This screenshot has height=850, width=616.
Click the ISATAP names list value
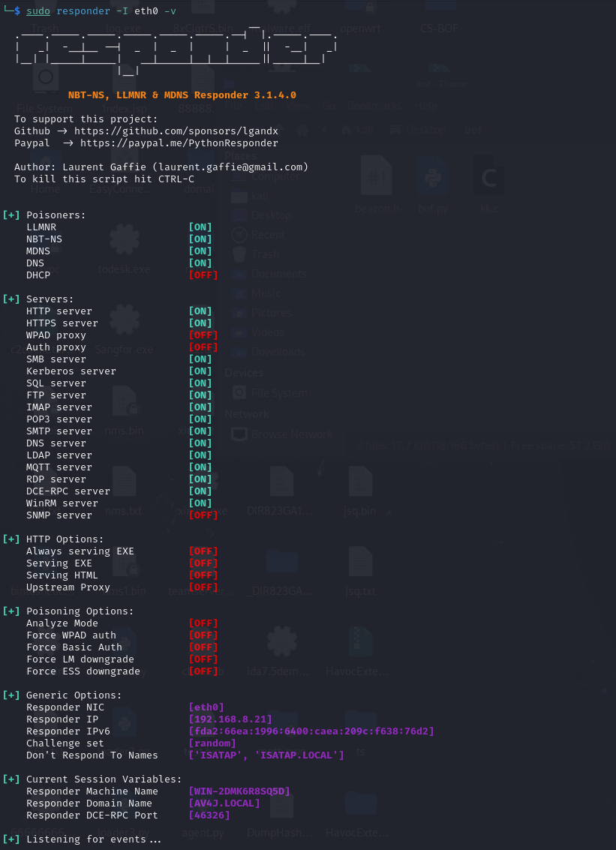point(266,755)
